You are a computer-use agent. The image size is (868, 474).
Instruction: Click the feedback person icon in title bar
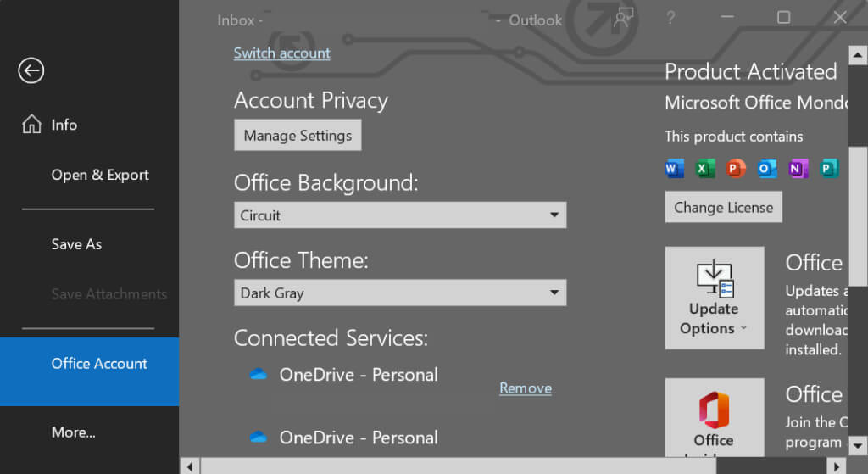[x=624, y=19]
